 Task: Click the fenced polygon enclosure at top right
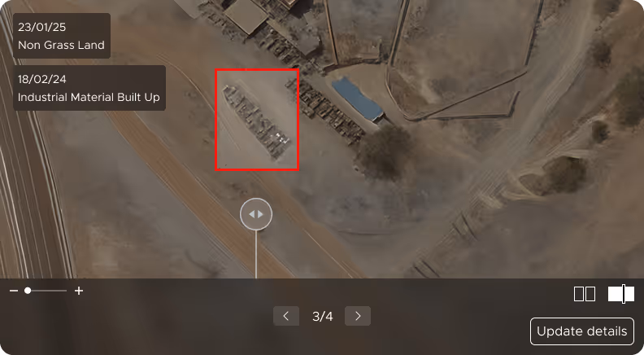click(x=464, y=58)
